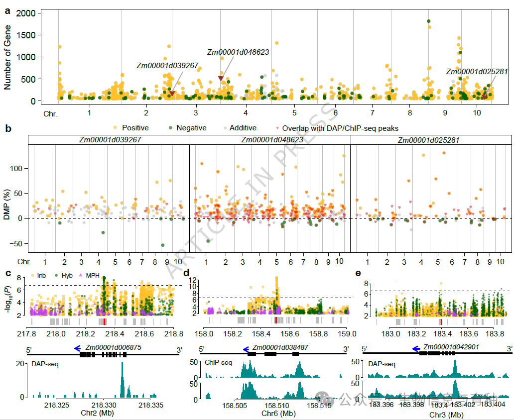Click the '218.325' tick under the DAP-seq track

(x=56, y=405)
